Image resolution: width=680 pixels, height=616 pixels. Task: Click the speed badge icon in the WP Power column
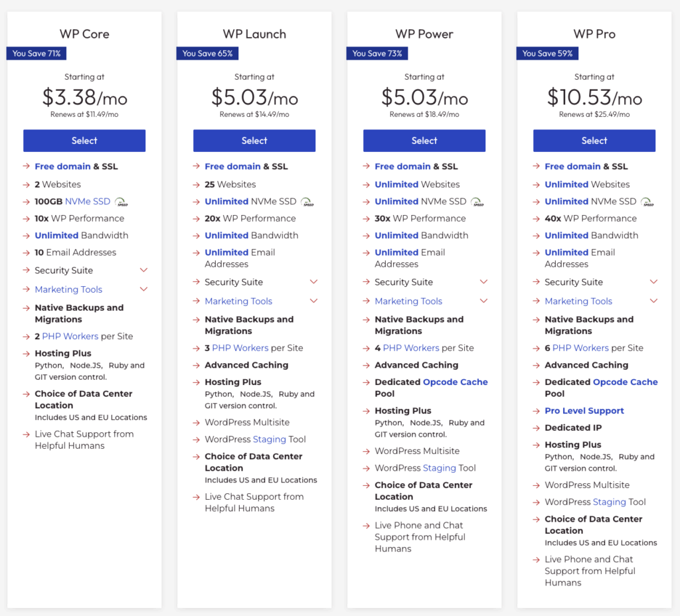478,201
